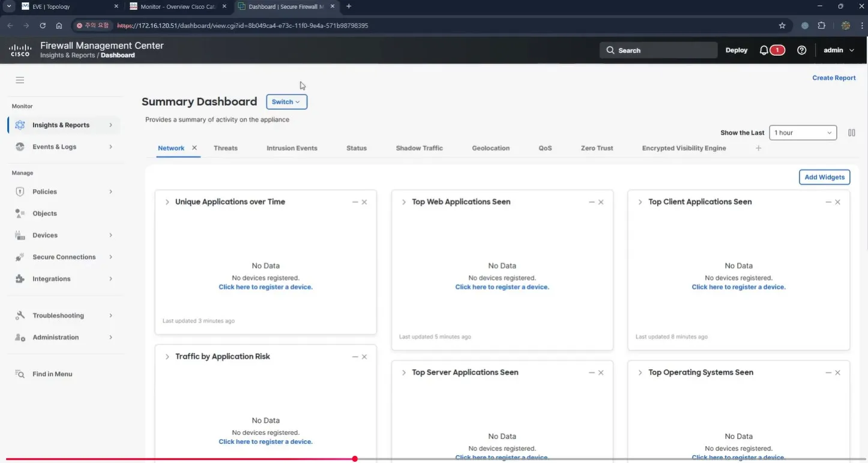Image resolution: width=868 pixels, height=463 pixels.
Task: Close the Top Server Applications Seen widget
Action: (601, 372)
